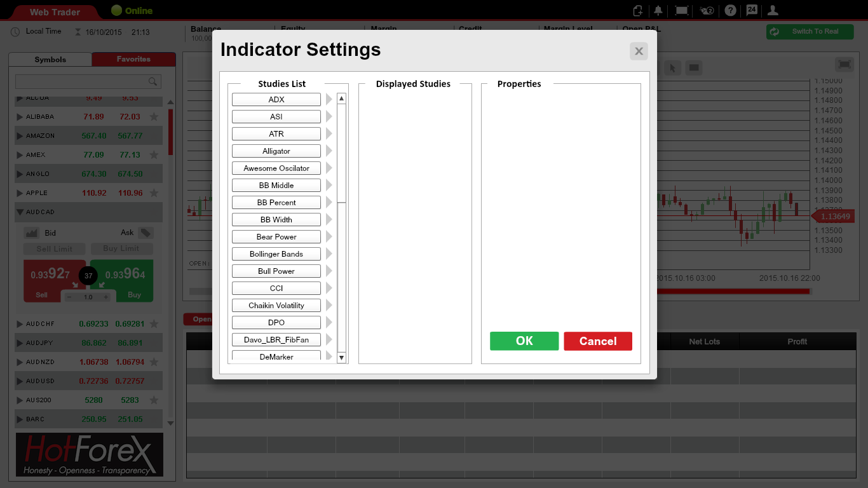The width and height of the screenshot is (868, 488).
Task: Click the tag icon beside Ask
Action: tap(146, 233)
